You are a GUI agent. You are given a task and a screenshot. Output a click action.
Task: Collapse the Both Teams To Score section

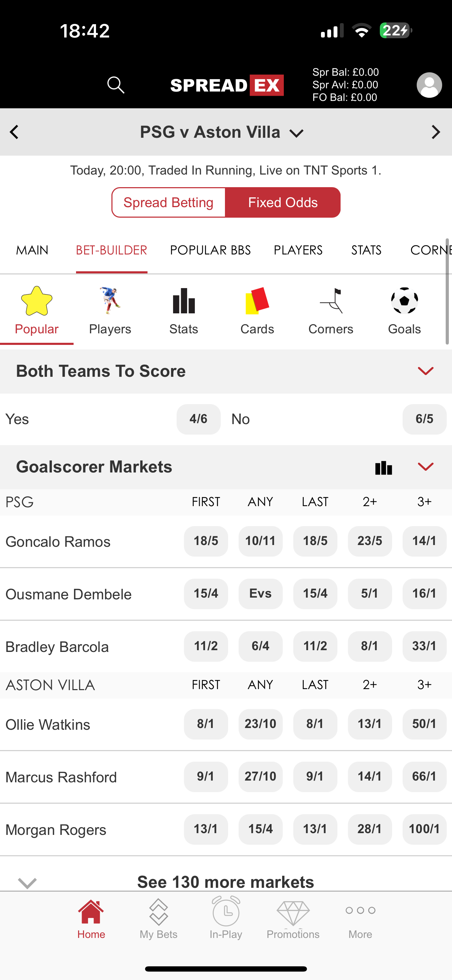tap(425, 371)
